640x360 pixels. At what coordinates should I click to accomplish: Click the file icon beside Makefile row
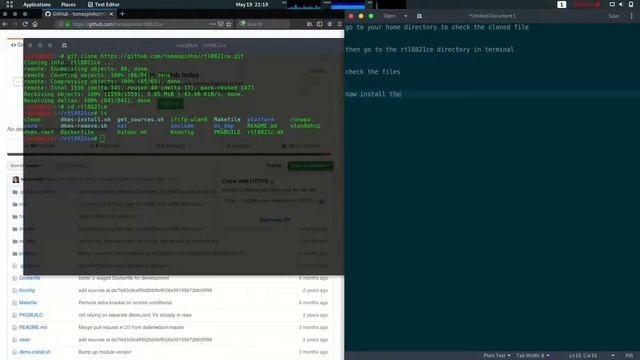point(15,303)
